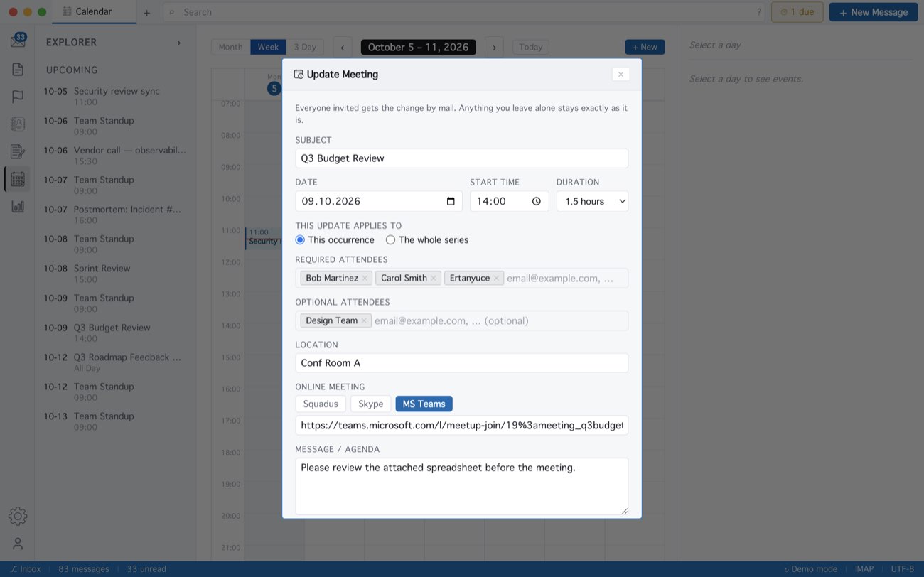
Task: Select the Calendar tab in the title bar
Action: 95,11
